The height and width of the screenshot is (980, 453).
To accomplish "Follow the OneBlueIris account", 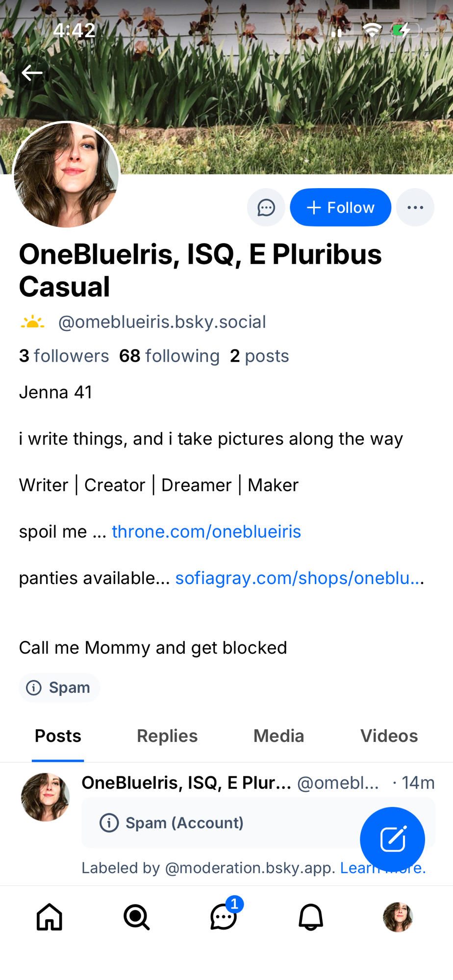I will tap(340, 208).
